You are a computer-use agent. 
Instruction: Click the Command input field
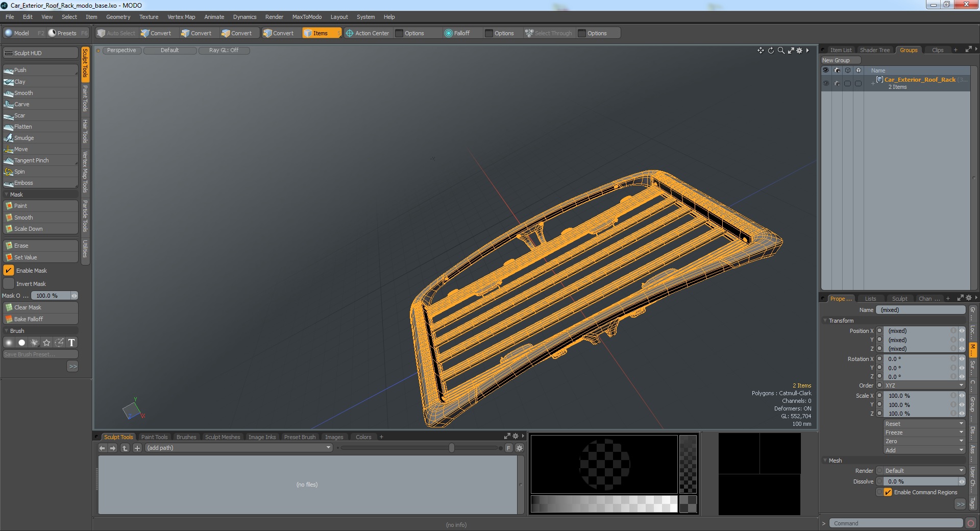pos(896,523)
